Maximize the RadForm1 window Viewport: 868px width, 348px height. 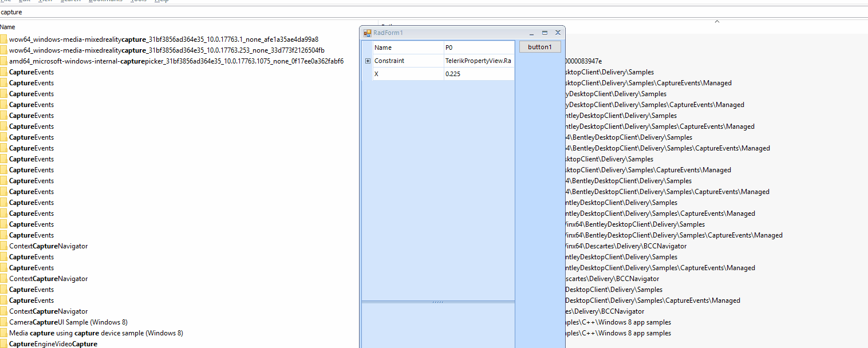(x=545, y=33)
